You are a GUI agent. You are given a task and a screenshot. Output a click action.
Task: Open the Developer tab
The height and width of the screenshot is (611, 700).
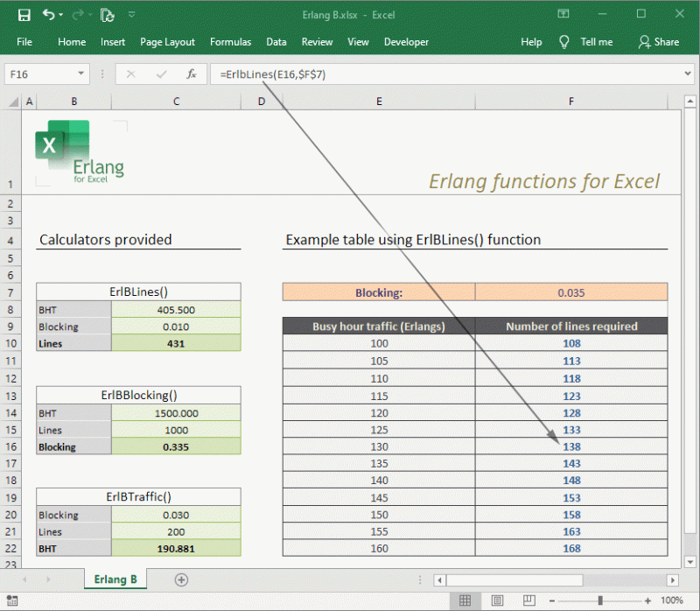point(406,41)
